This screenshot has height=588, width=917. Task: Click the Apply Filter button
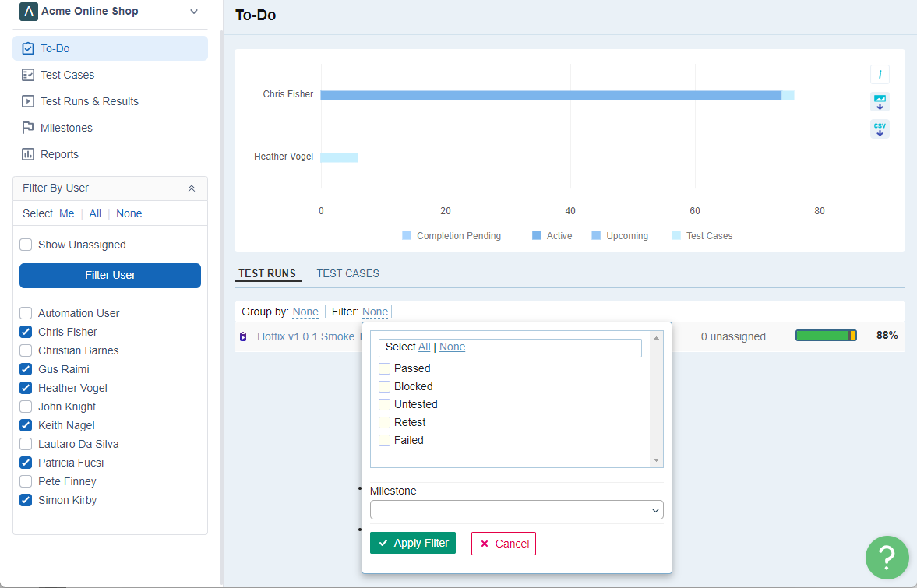pyautogui.click(x=413, y=543)
